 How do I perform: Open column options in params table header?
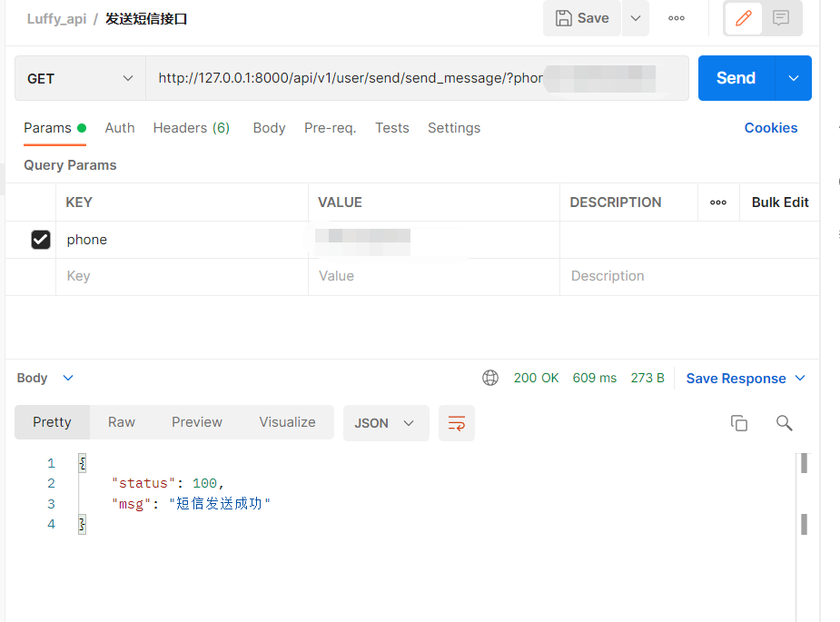718,202
